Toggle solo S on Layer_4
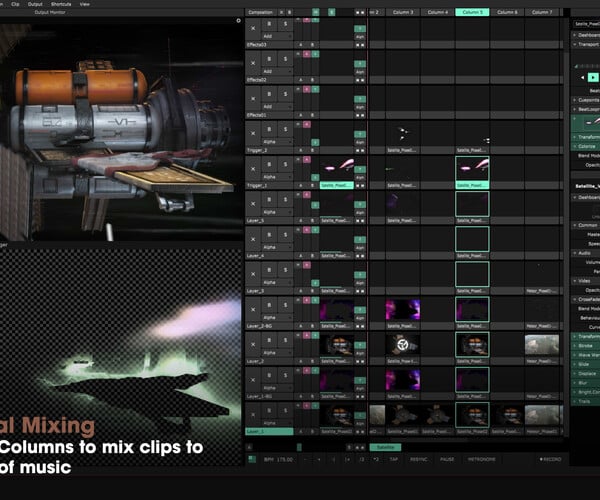The height and width of the screenshot is (500, 600). click(x=285, y=235)
